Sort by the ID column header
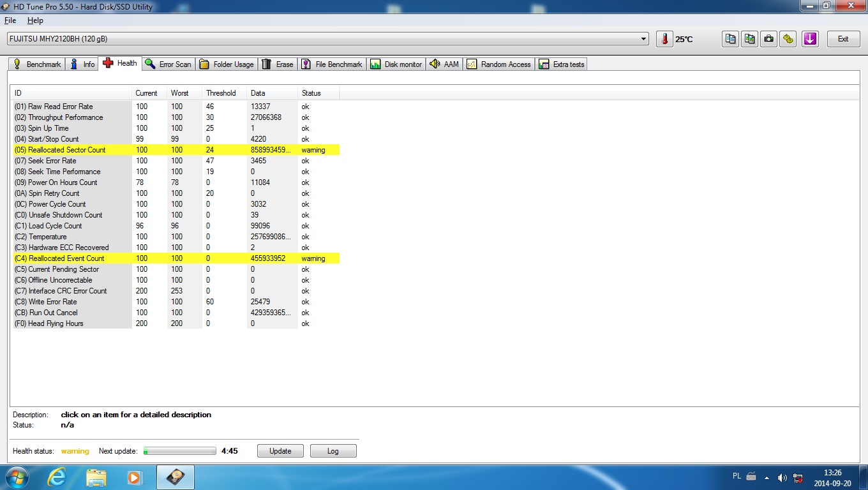868x490 pixels. point(71,93)
